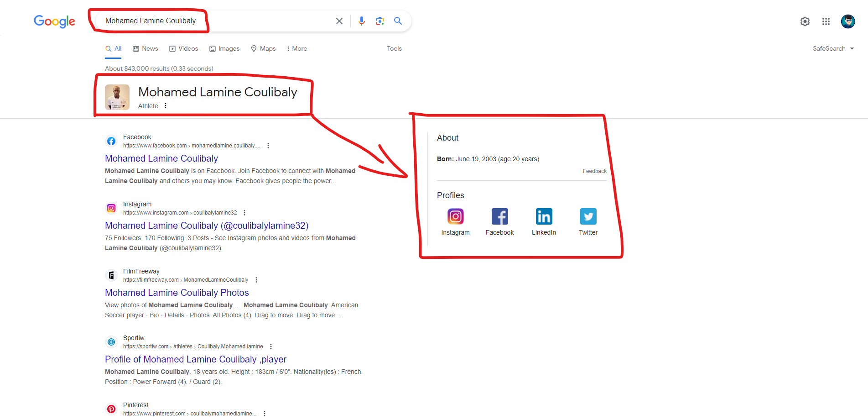
Task: Click the Twitter label under the Profiles icon
Action: click(x=588, y=232)
